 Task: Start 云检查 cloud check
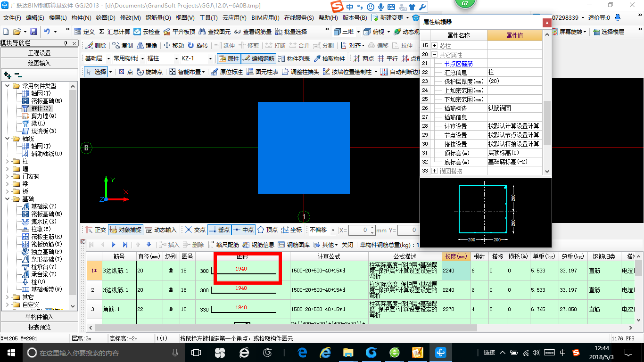pos(147,32)
